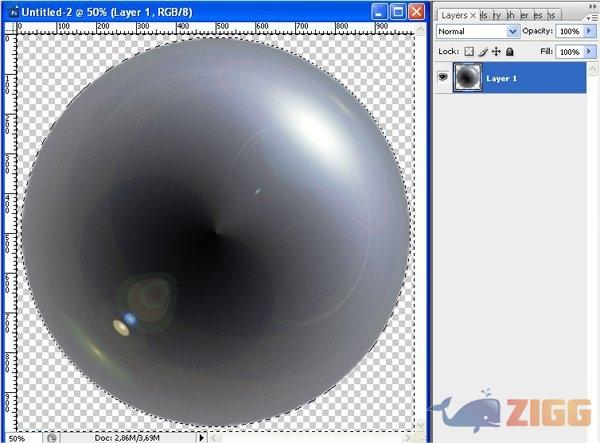Open the status bar info arrow menu
The width and height of the screenshot is (600, 443).
coord(201,437)
